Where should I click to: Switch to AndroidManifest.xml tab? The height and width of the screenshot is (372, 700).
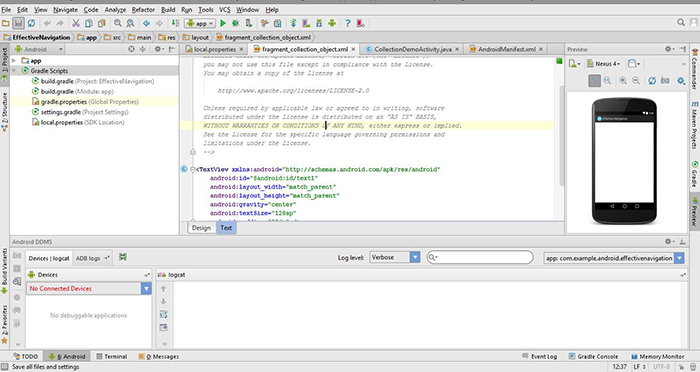click(x=506, y=49)
